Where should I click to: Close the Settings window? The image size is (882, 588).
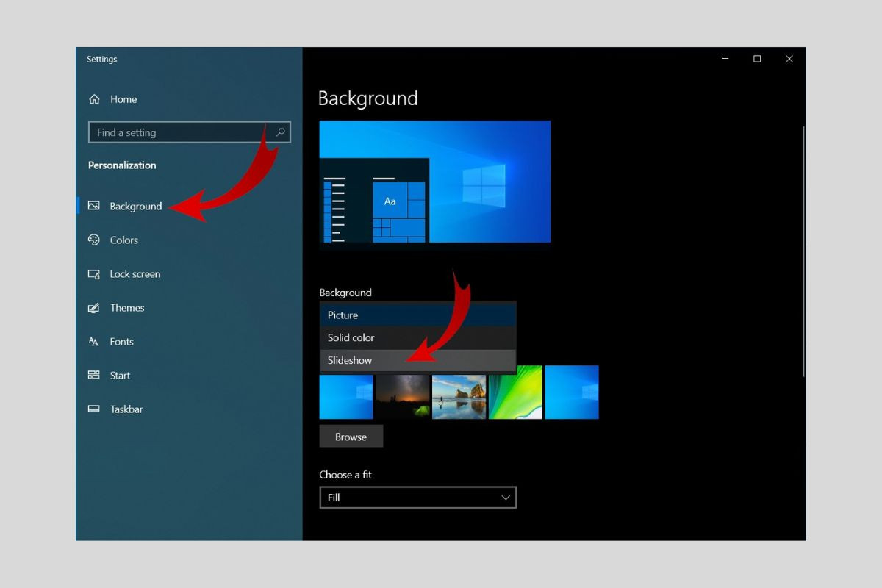(789, 59)
